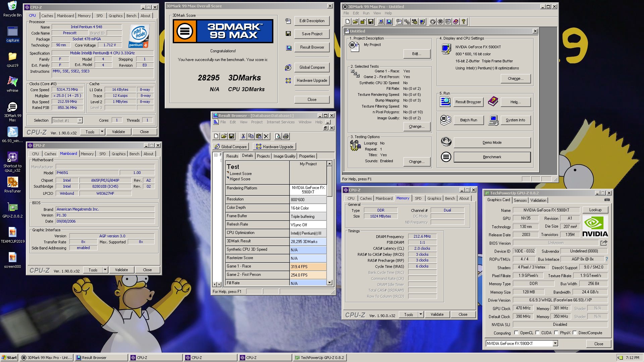The width and height of the screenshot is (644, 362).
Task: Click Project Description icon in 3DMark toolbar
Action: click(399, 22)
